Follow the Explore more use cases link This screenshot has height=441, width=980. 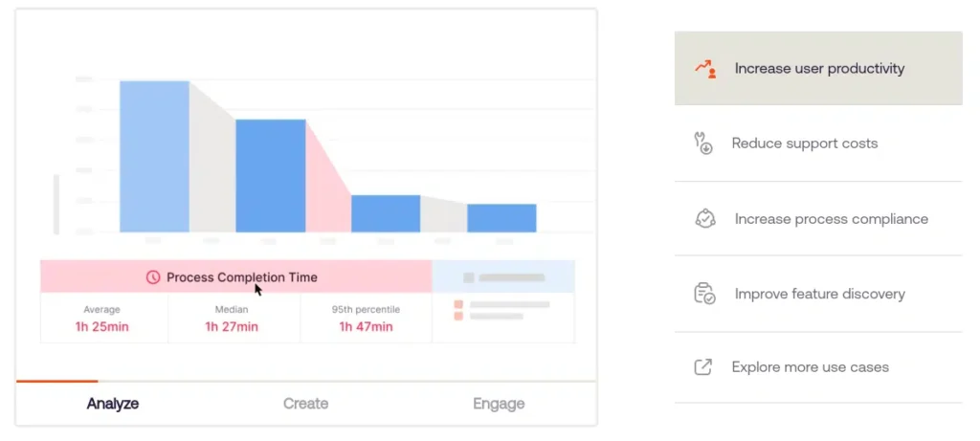click(810, 367)
